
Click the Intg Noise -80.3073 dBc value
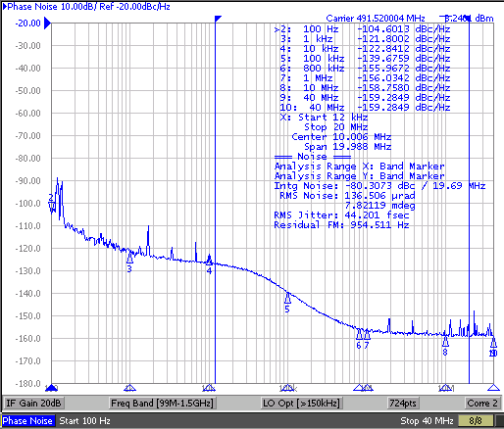(379, 186)
